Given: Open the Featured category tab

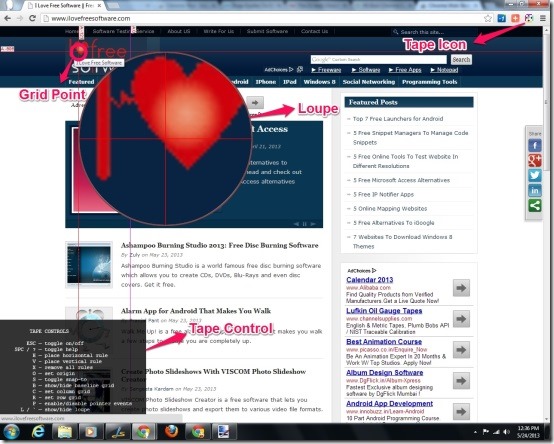Looking at the screenshot, I should tap(81, 82).
